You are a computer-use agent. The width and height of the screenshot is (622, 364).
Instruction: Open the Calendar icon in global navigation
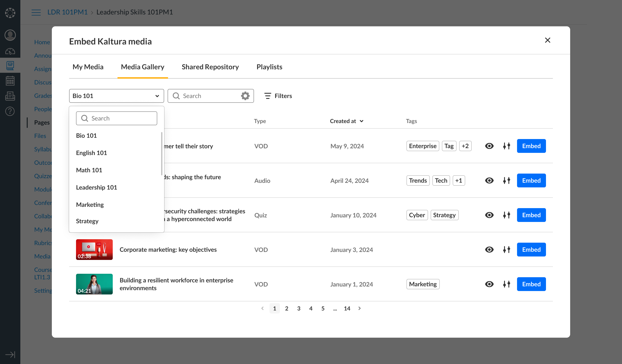[10, 81]
